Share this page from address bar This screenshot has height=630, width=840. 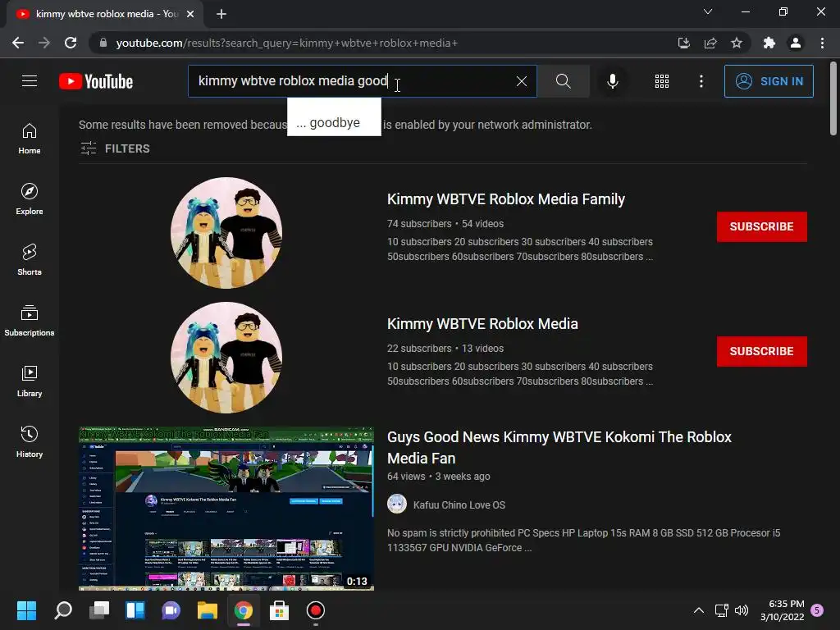(710, 43)
